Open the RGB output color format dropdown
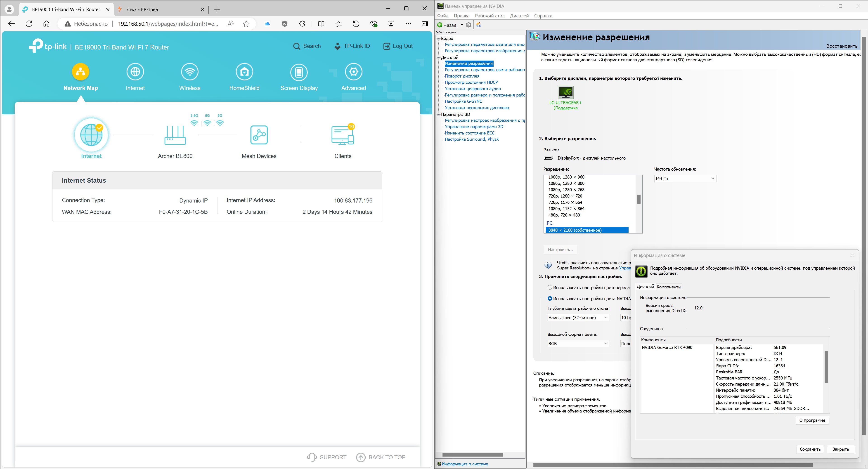This screenshot has height=469, width=868. coord(578,344)
